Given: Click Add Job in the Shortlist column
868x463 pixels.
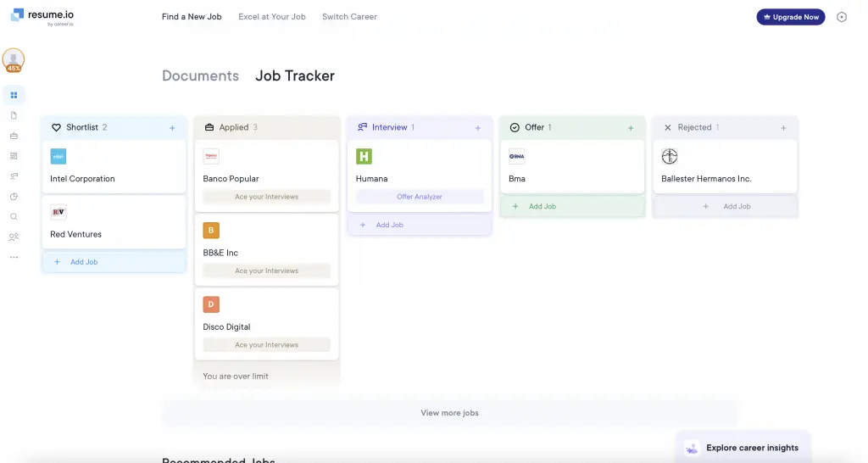Looking at the screenshot, I should tap(83, 262).
